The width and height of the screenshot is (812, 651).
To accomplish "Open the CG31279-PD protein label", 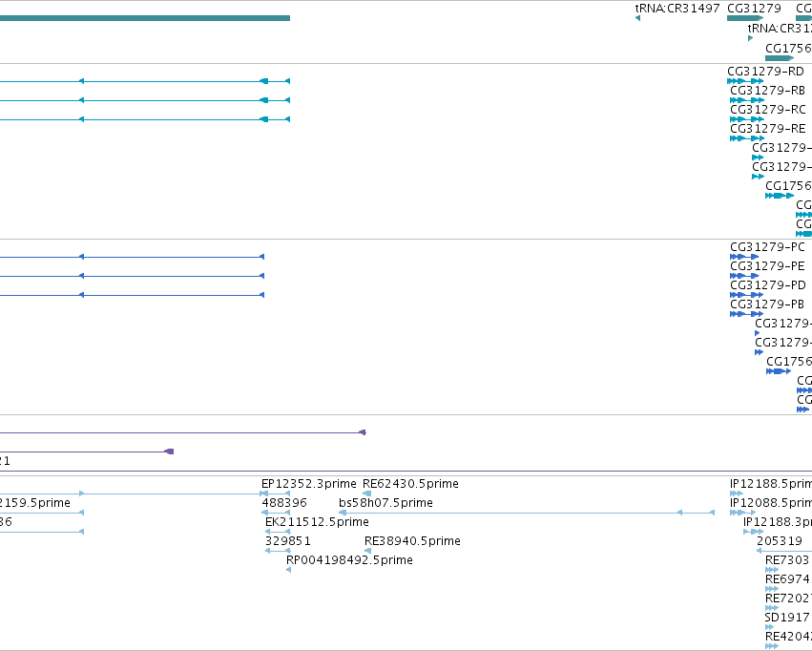I will point(768,284).
